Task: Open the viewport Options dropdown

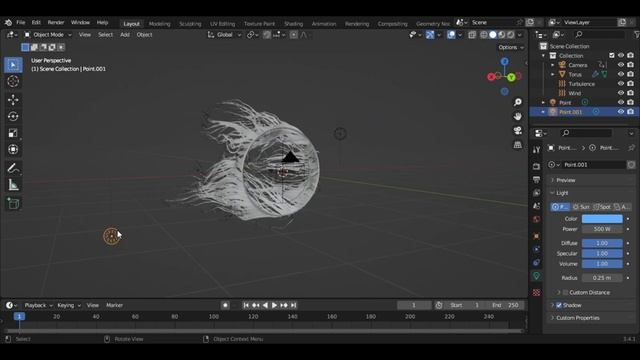Action: (x=511, y=47)
